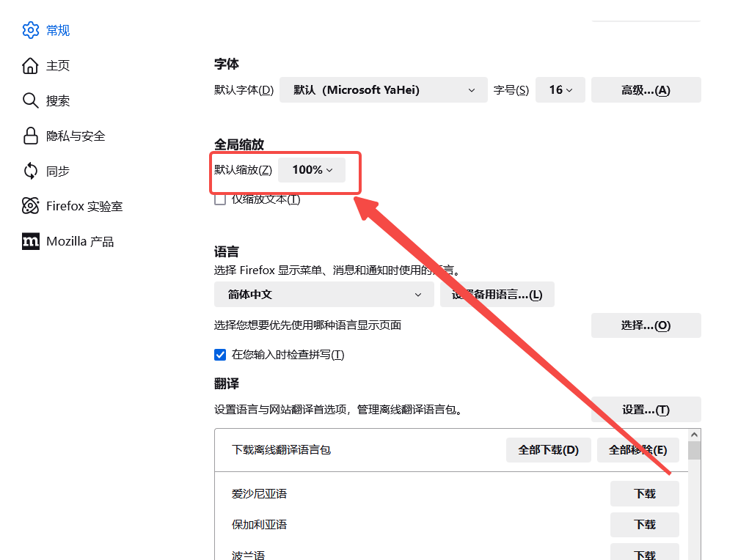Click the 全部移除 button
This screenshot has width=749, height=560.
click(x=637, y=450)
